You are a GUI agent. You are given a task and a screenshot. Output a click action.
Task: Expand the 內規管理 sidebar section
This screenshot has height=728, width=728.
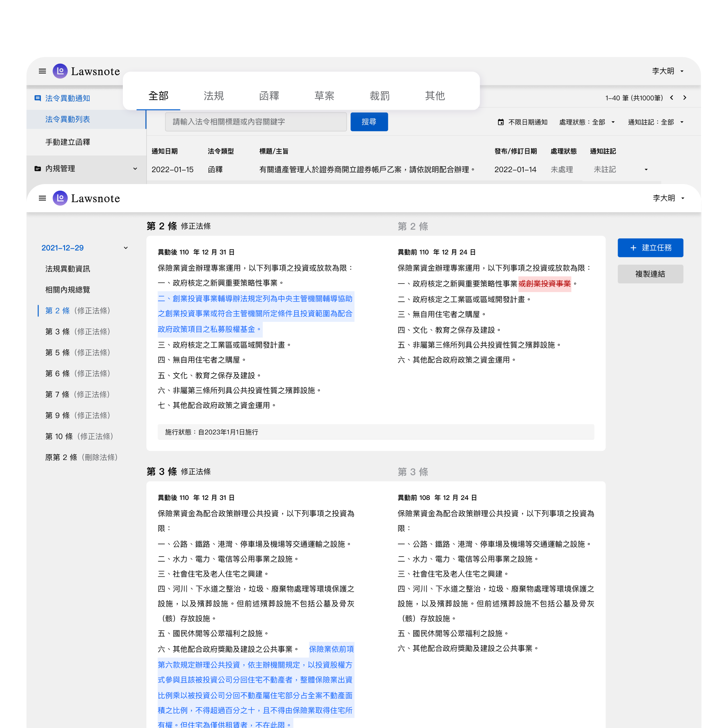[x=135, y=168]
